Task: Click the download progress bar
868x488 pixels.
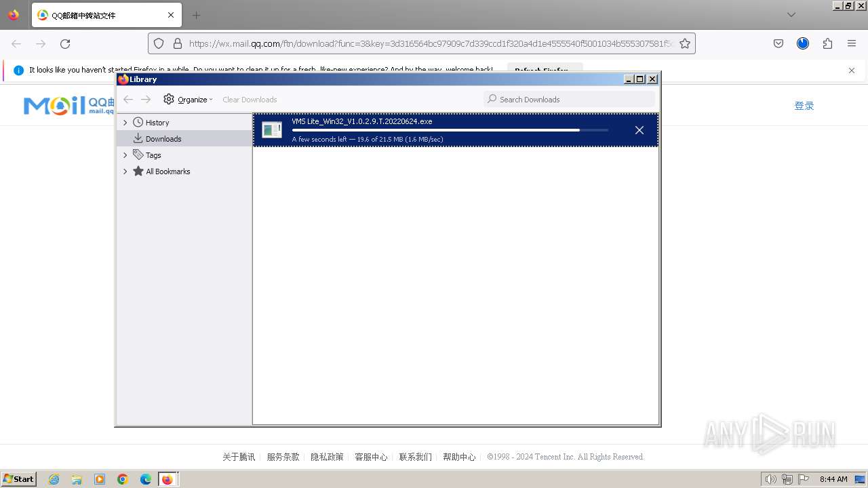Action: [450, 130]
